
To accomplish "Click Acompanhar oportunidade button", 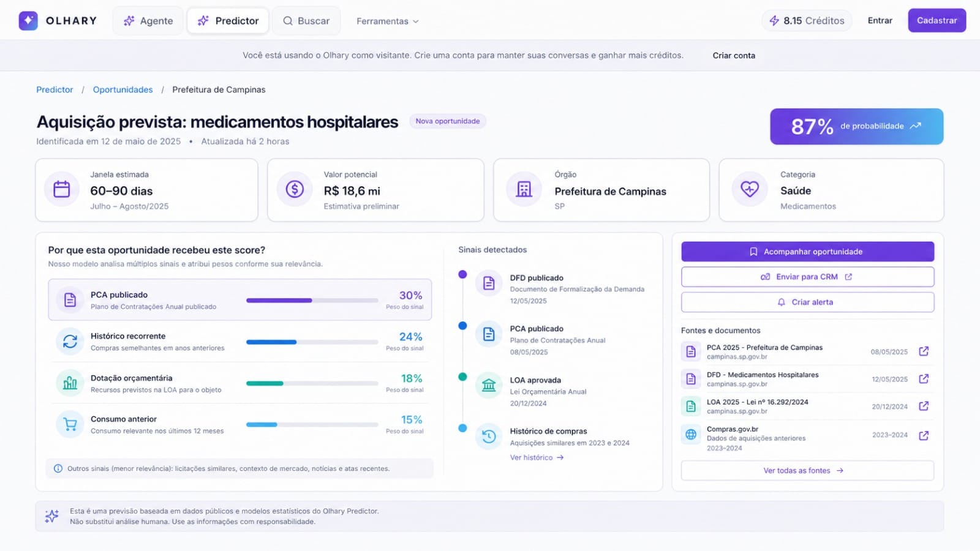I will 807,252.
